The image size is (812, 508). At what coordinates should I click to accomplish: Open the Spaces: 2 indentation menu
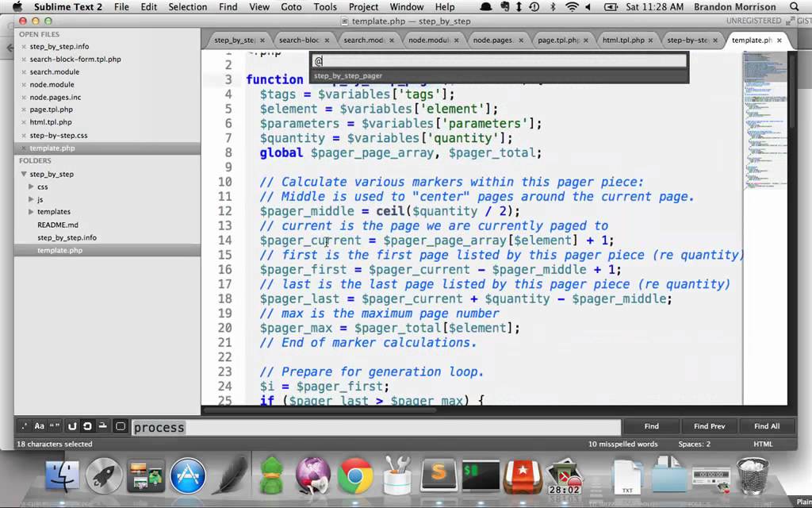tap(695, 444)
